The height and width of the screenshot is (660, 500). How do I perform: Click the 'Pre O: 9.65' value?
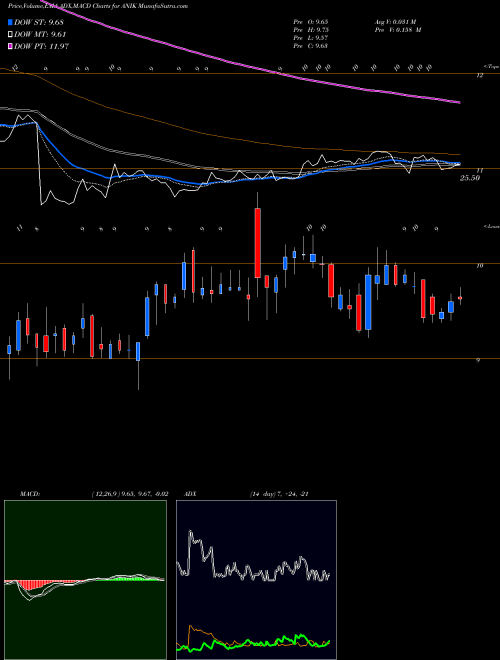click(311, 22)
